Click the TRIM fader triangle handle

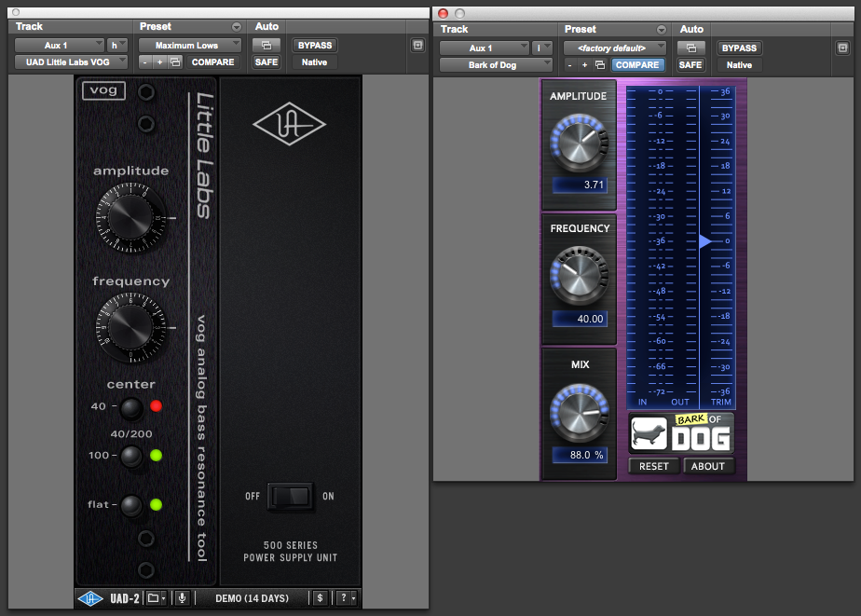(704, 241)
